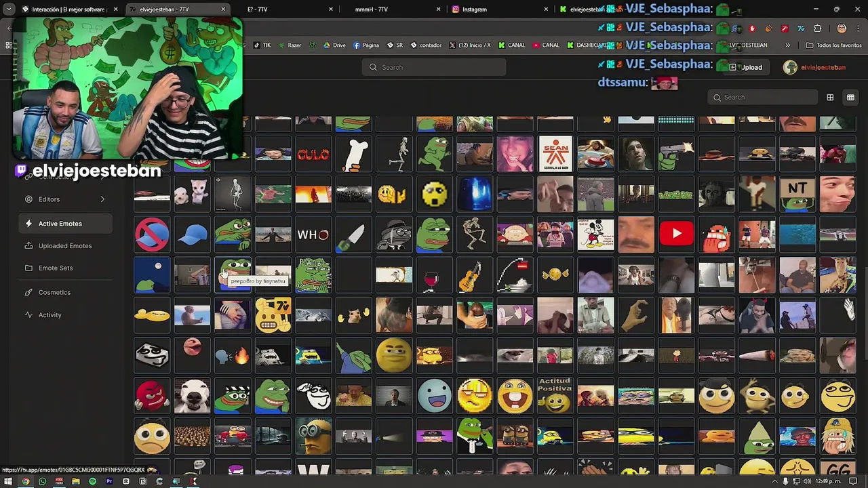
Task: Focus the emote list search field
Action: point(762,97)
